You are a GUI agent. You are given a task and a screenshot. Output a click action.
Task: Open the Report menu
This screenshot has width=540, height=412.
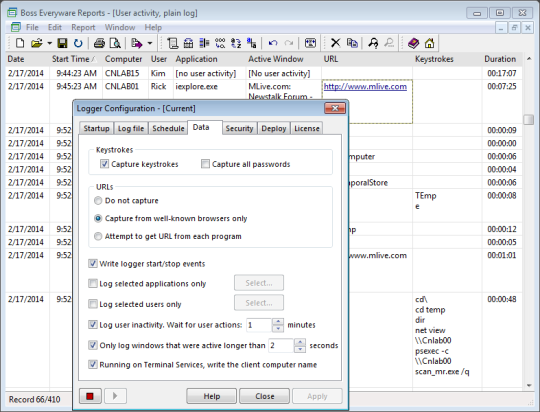pos(83,27)
